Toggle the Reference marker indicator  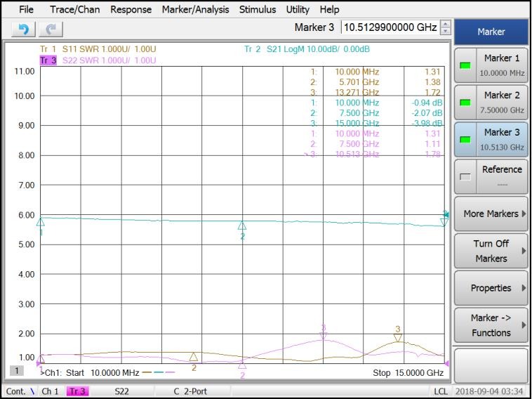click(x=465, y=176)
